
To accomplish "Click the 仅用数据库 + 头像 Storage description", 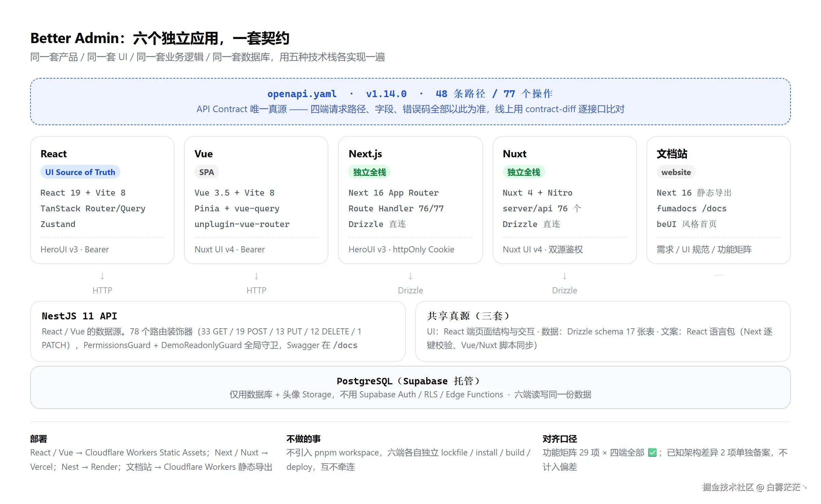I will pyautogui.click(x=410, y=395).
